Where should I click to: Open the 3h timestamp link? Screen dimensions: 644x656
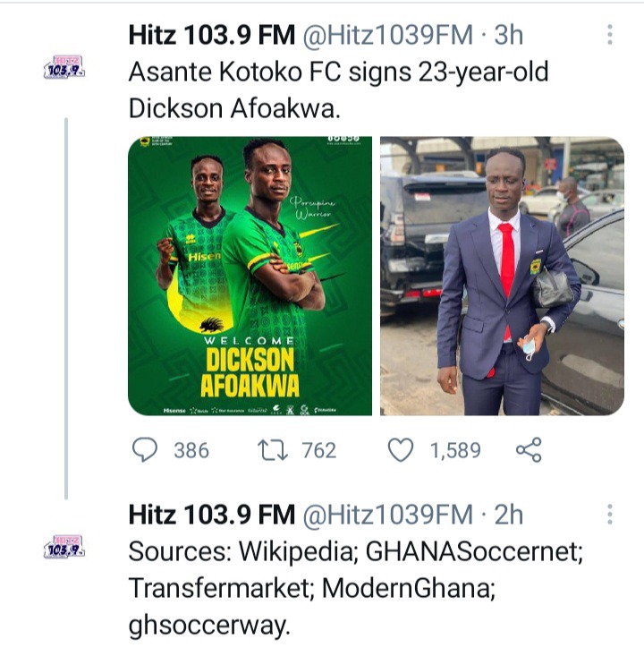[509, 35]
